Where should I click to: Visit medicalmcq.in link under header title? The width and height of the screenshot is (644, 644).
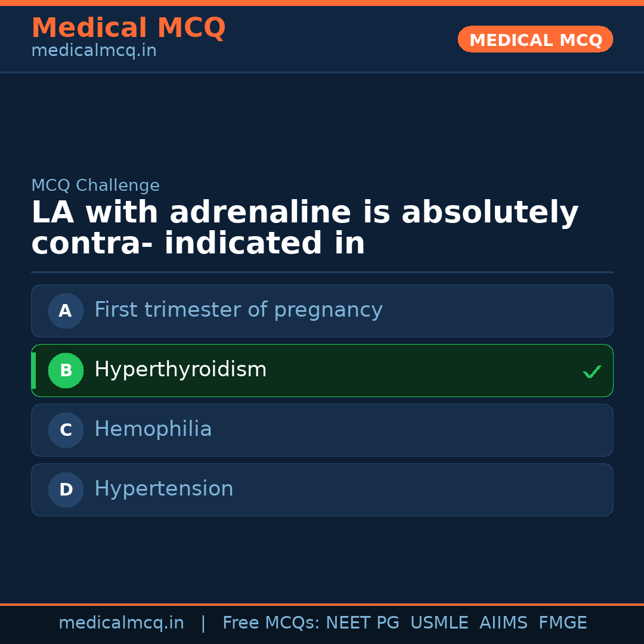point(94,51)
